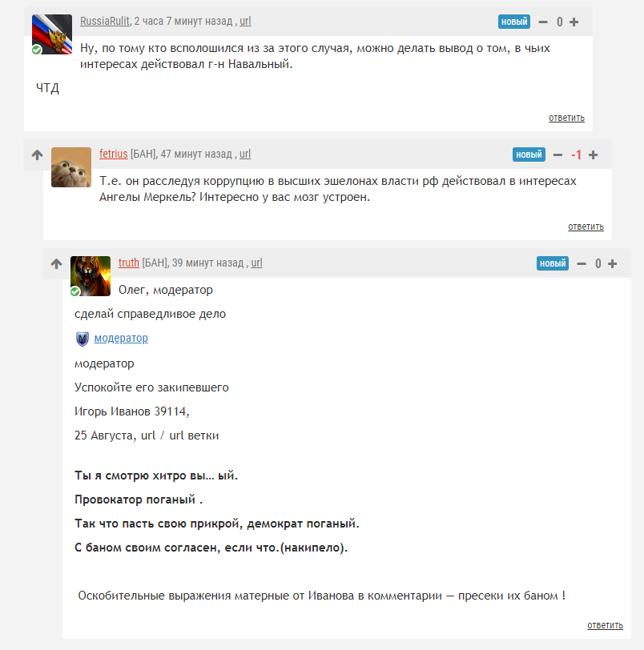Click the moderator shield icon
This screenshot has height=650, width=644.
click(x=83, y=339)
